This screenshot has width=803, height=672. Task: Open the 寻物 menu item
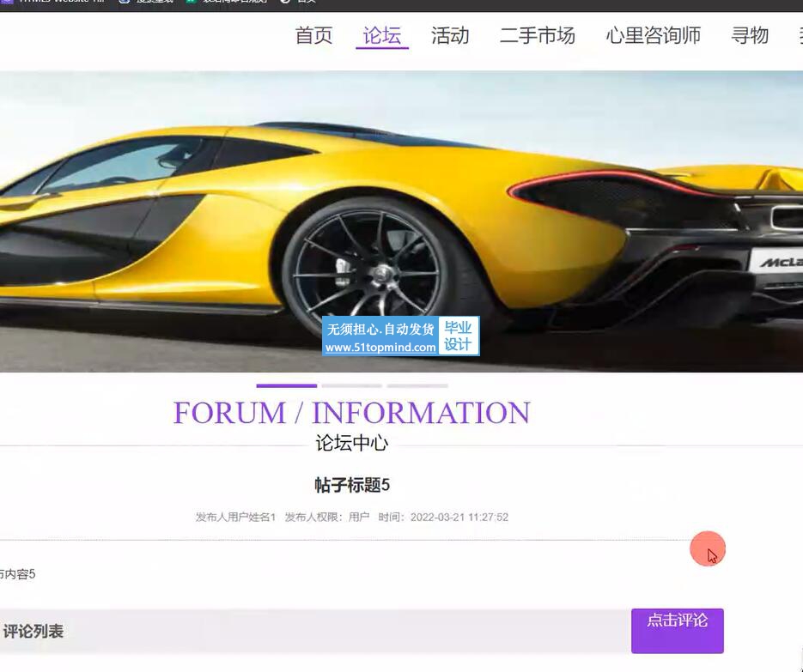point(750,36)
